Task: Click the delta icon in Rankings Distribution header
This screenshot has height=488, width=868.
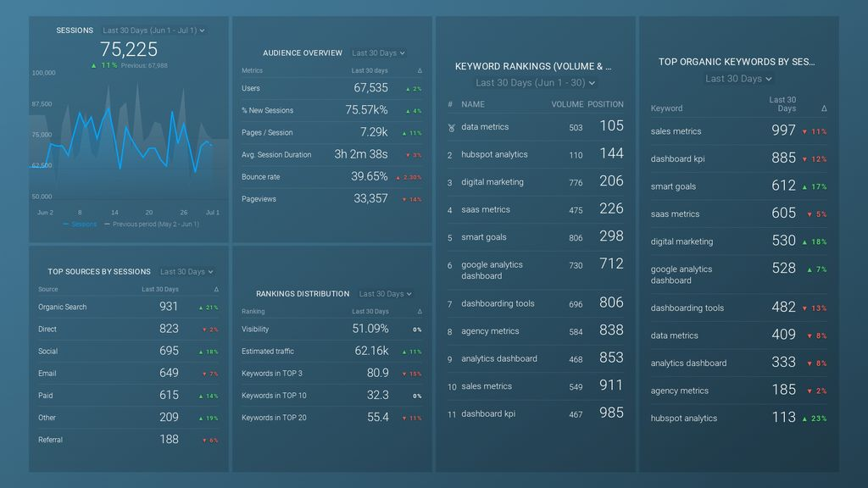Action: point(420,312)
